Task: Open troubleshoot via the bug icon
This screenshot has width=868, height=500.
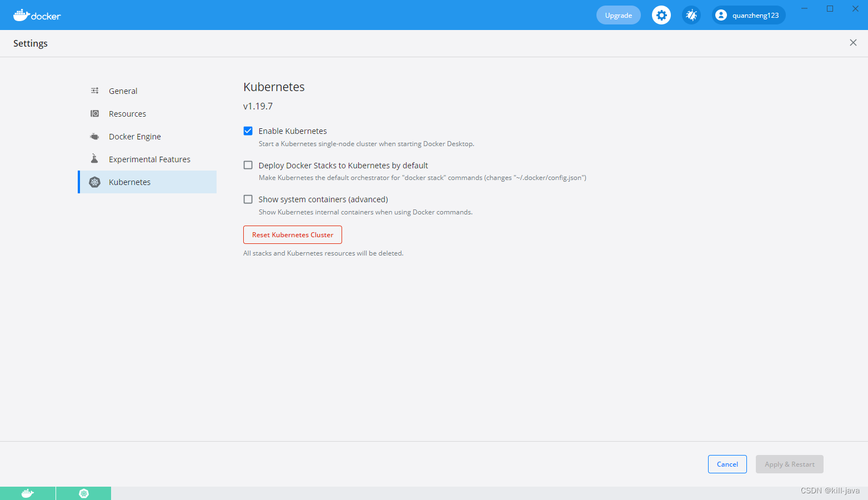Action: pyautogui.click(x=691, y=15)
